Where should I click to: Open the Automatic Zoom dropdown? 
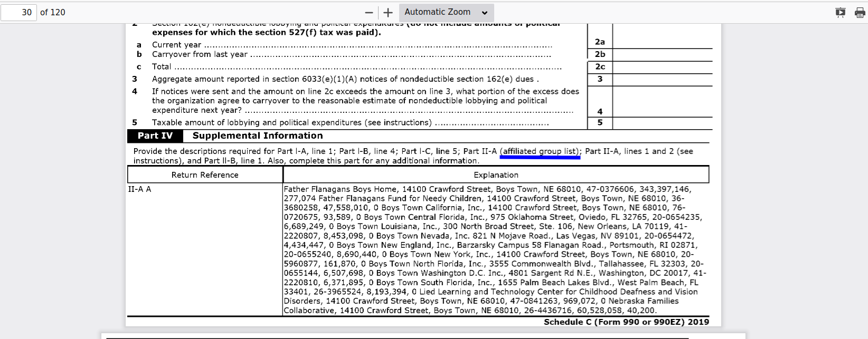(x=446, y=12)
